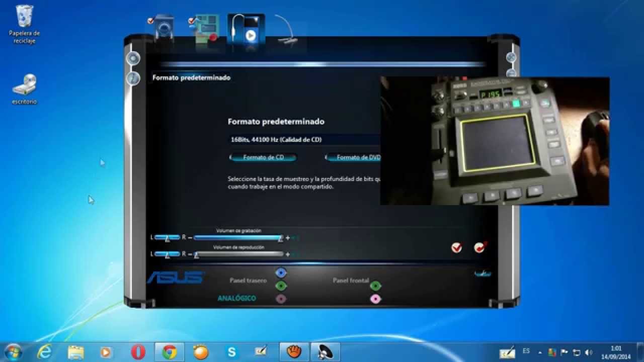
Task: Open File Explorer from taskbar
Action: click(76, 352)
